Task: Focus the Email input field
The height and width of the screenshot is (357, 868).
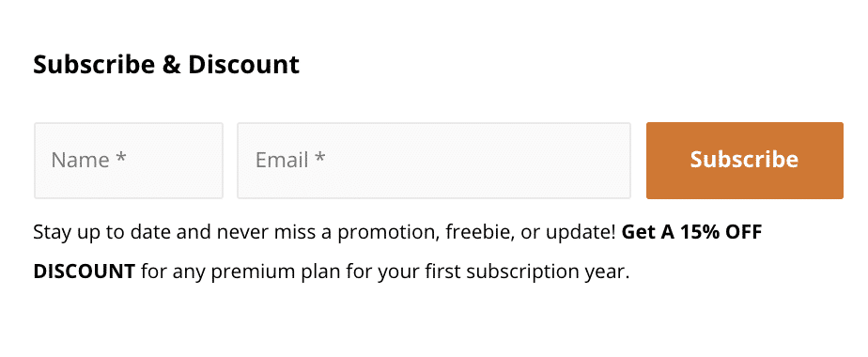Action: point(434,161)
